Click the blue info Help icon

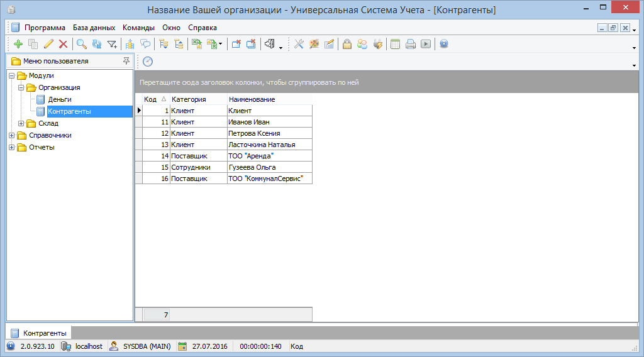point(444,44)
